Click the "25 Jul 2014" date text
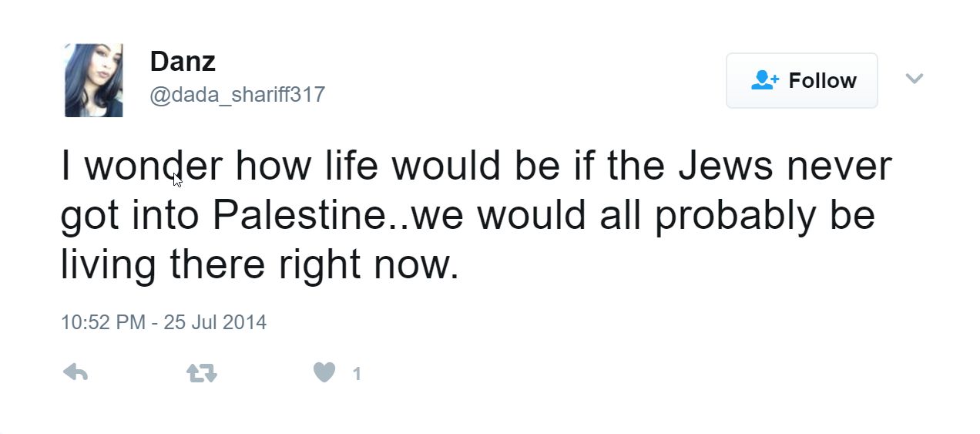Image resolution: width=980 pixels, height=434 pixels. [215, 321]
